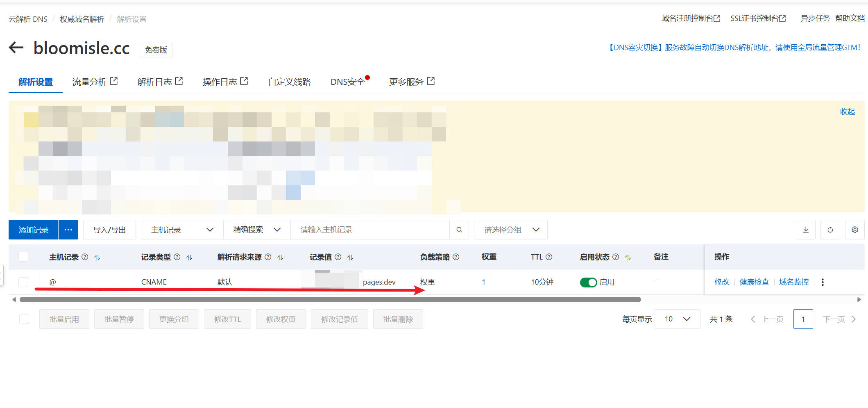Open 域名监控 for the record
Screen dimensions: 868x408
794,282
